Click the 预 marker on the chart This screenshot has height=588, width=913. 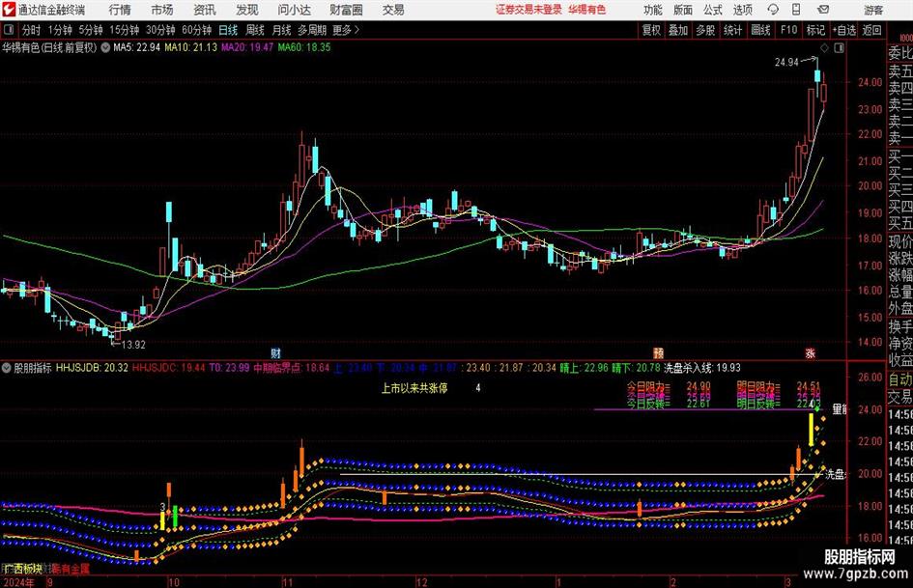pos(658,352)
